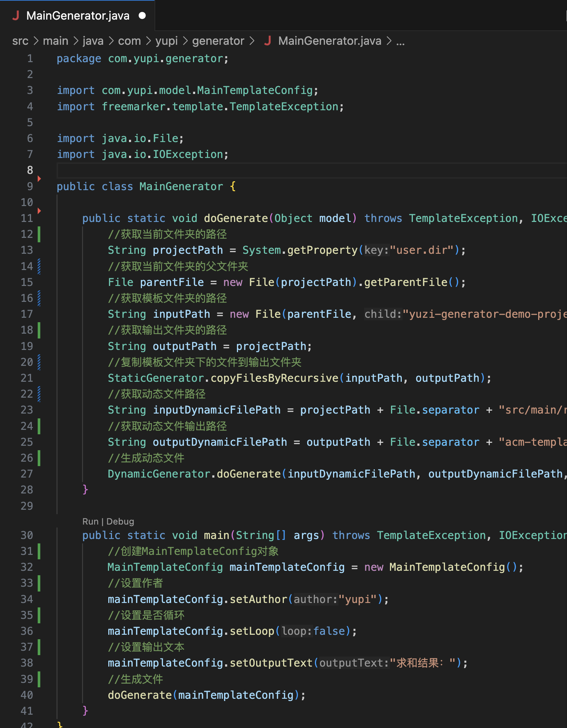Open the 'yupi' breadcrumb dropdown
Image resolution: width=567 pixels, height=728 pixels.
[166, 41]
